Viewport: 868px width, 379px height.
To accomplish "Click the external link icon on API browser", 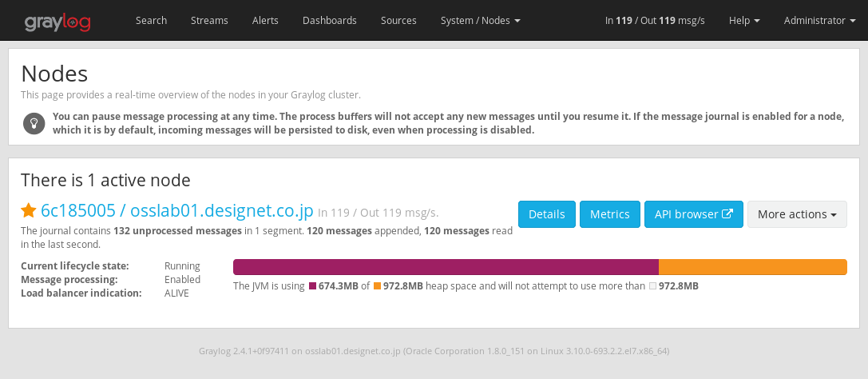I will [x=727, y=214].
